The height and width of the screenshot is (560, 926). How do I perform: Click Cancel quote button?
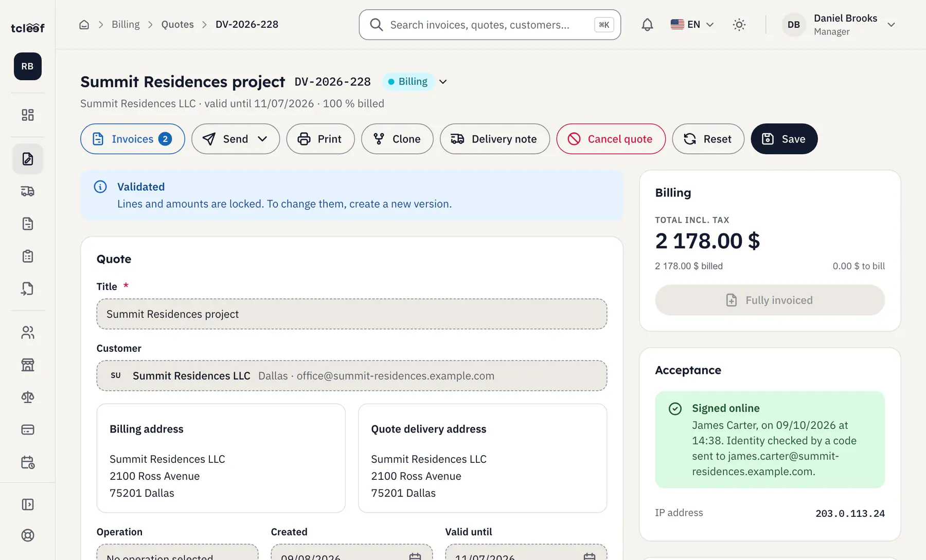611,139
